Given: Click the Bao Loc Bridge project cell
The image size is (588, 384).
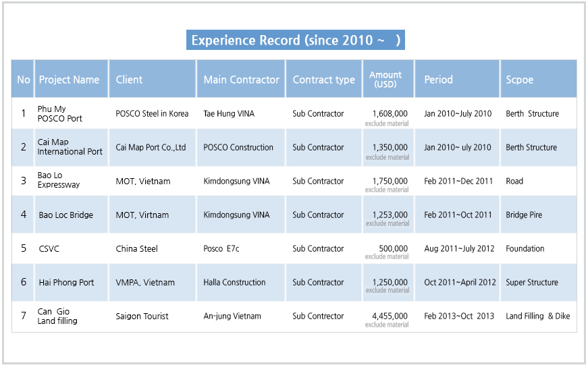Looking at the screenshot, I should [72, 215].
